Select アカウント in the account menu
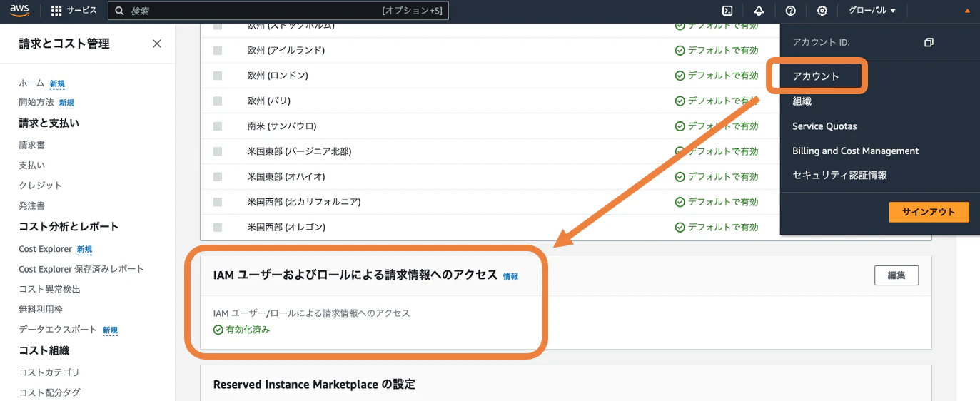The image size is (980, 401). click(816, 76)
